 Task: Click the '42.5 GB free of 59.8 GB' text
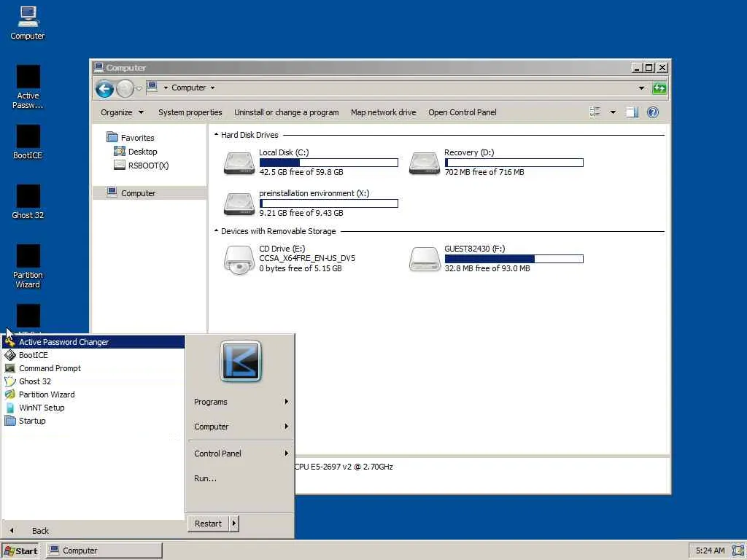[301, 172]
